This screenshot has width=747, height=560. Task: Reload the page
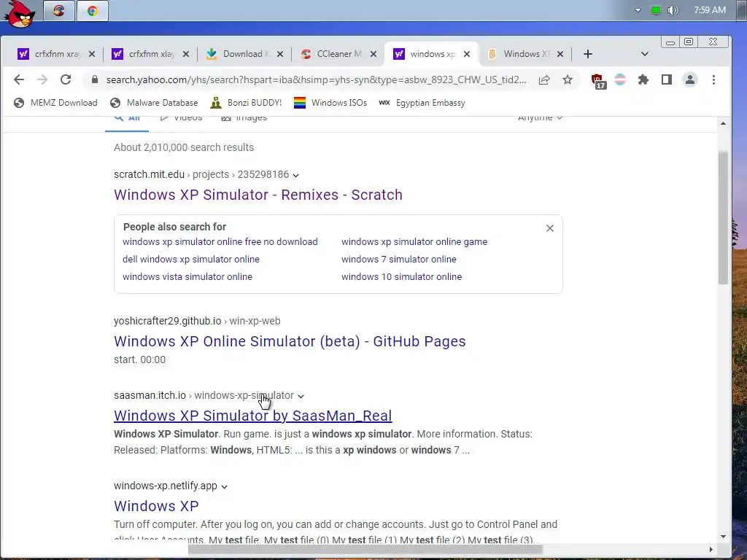(66, 79)
